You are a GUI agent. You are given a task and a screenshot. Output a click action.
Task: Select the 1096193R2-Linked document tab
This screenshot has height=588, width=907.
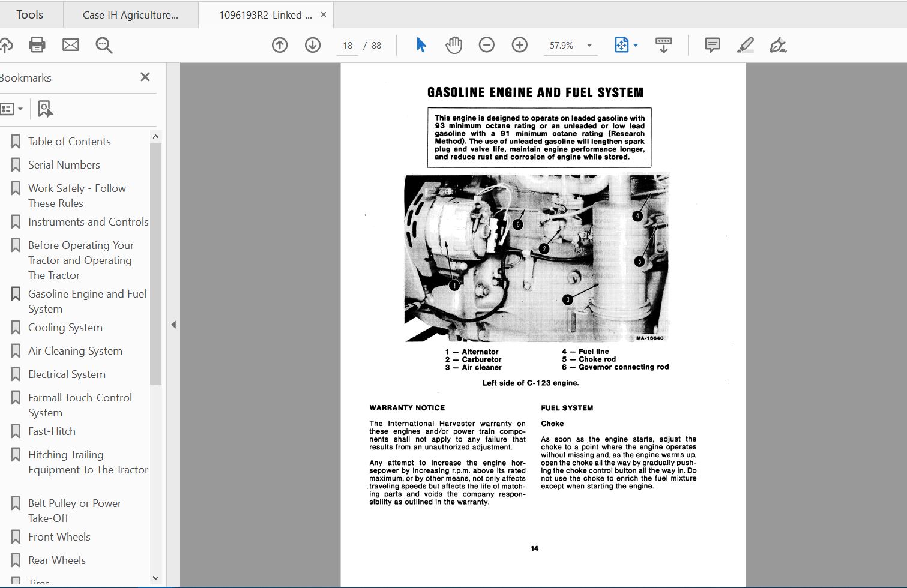point(265,15)
